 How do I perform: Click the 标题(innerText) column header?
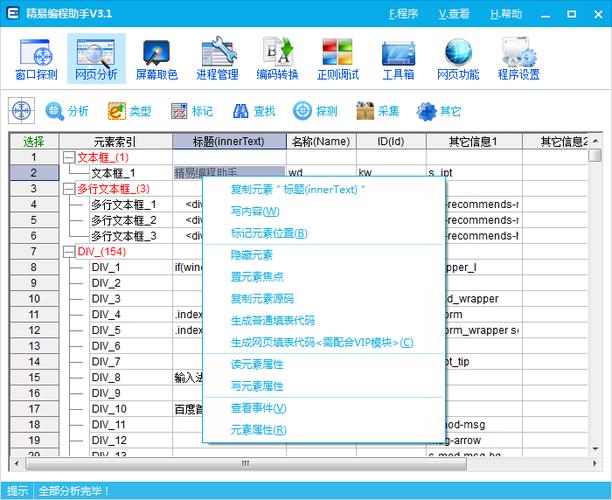(229, 141)
